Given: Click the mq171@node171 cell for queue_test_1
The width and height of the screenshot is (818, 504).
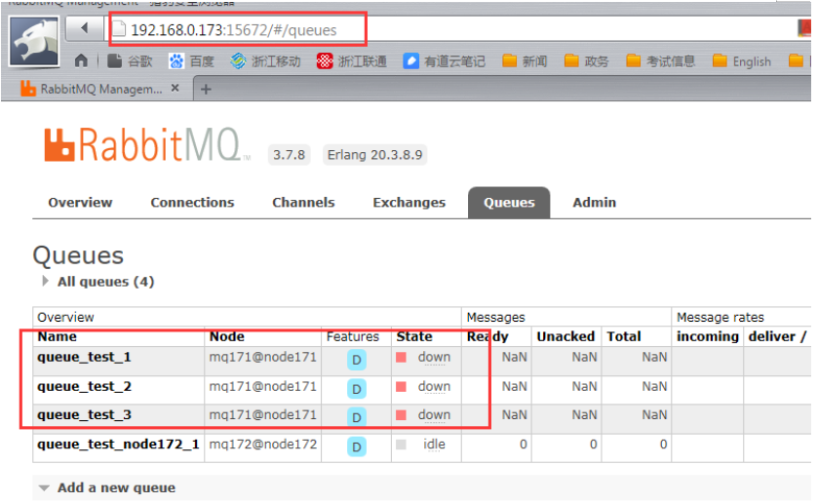Looking at the screenshot, I should click(263, 357).
